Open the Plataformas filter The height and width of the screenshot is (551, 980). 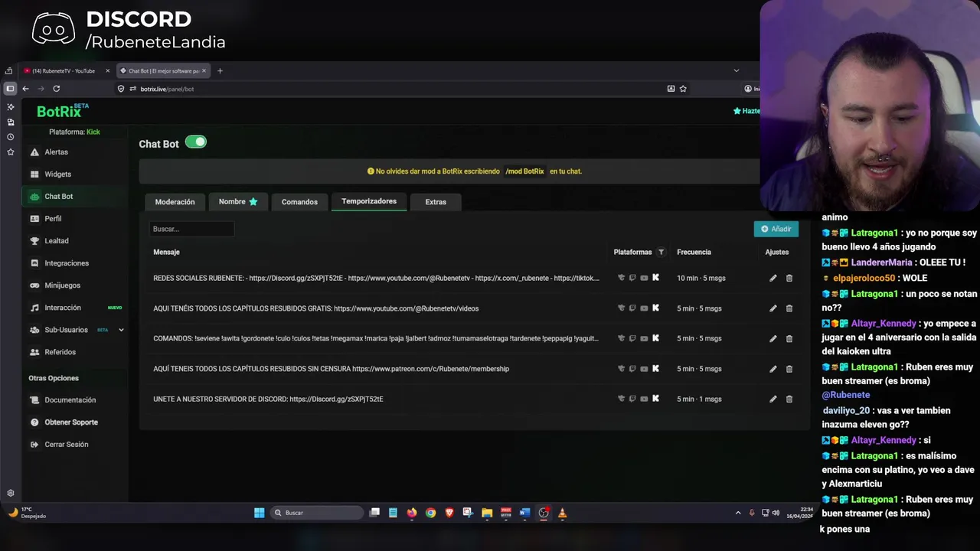pos(661,252)
